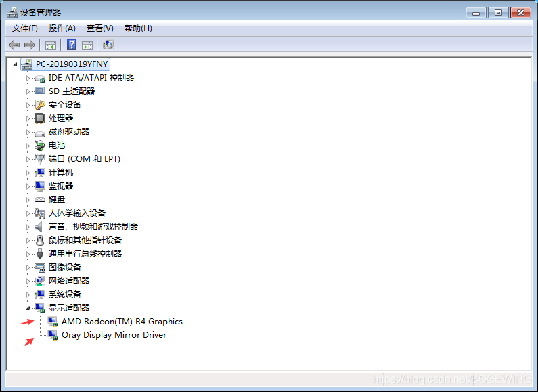Click the 安全设备 key icon
538x392 pixels.
pos(40,105)
